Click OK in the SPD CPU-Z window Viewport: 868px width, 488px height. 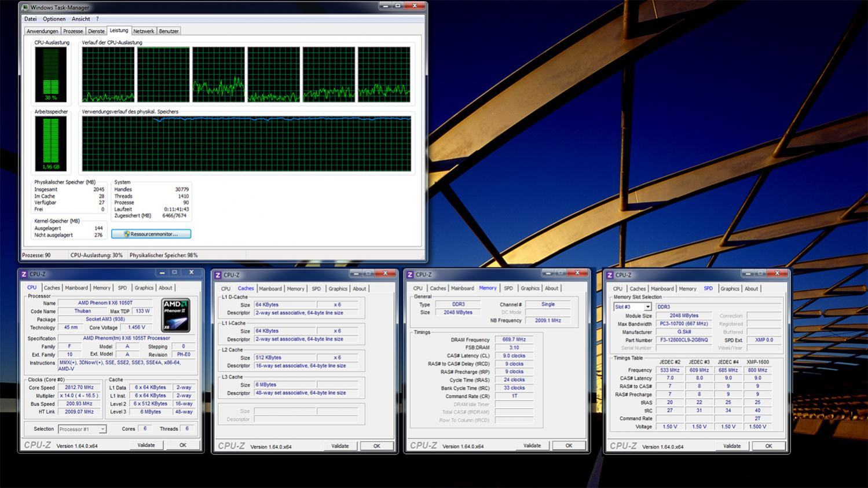point(768,446)
